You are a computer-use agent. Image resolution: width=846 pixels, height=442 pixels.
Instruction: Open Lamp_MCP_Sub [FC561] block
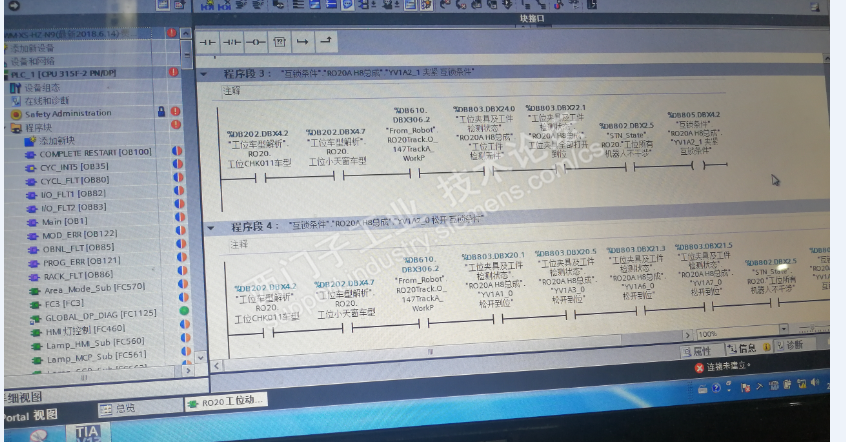(x=96, y=357)
